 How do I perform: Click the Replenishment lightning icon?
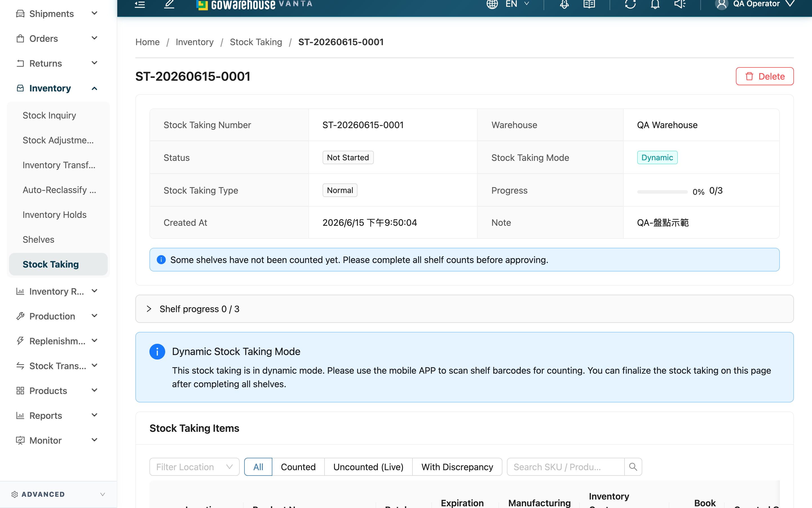coord(20,341)
